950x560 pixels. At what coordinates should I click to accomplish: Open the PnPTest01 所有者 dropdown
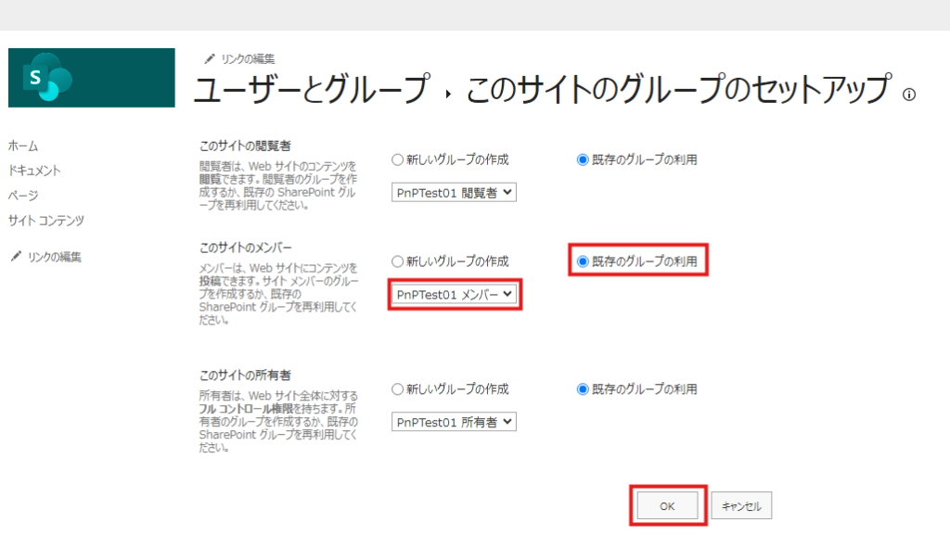pos(453,422)
